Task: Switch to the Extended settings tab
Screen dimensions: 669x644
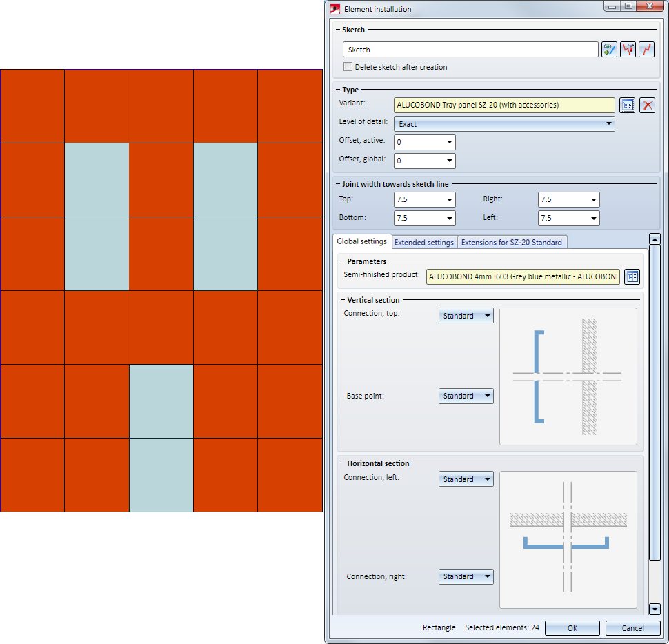Action: [x=423, y=242]
